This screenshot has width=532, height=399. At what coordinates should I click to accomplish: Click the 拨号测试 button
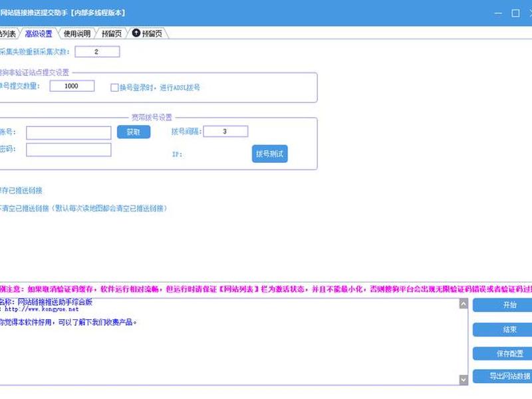(270, 154)
